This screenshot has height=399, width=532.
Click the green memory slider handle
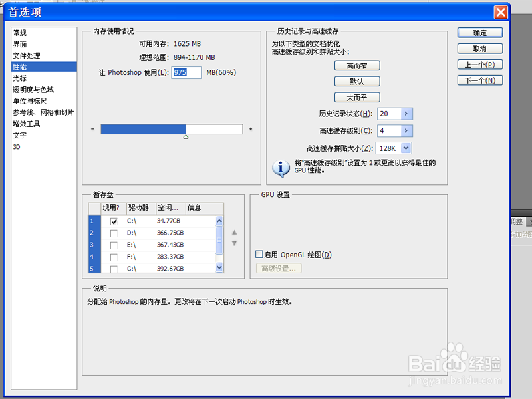pos(186,137)
